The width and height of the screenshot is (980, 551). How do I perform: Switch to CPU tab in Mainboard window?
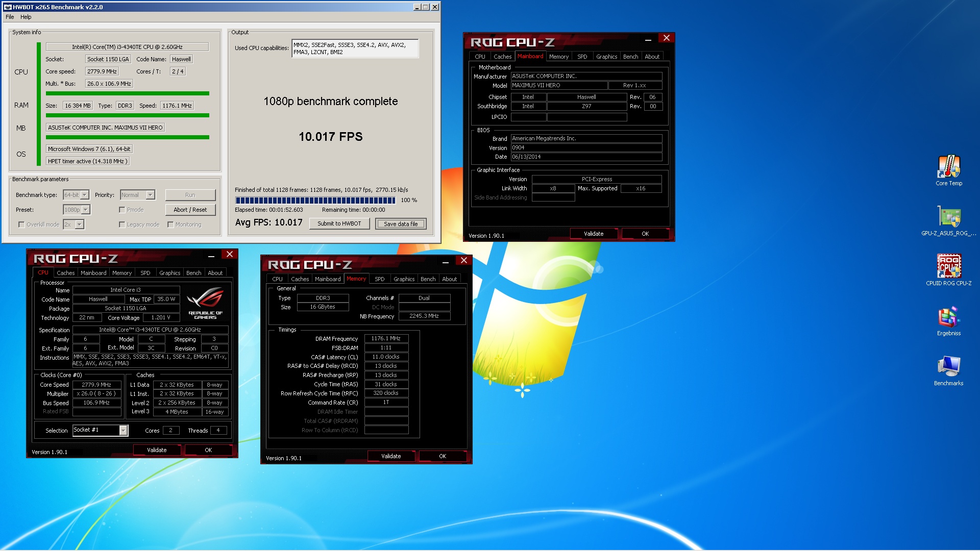pyautogui.click(x=480, y=57)
